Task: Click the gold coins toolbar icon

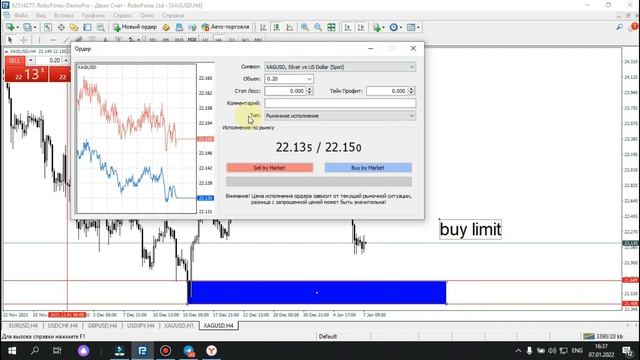Action: click(166, 27)
